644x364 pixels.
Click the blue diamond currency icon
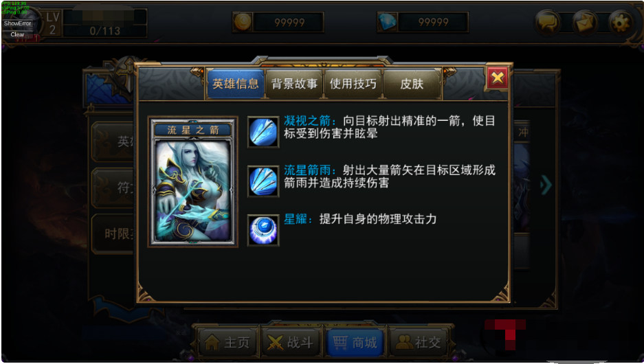[x=387, y=22]
